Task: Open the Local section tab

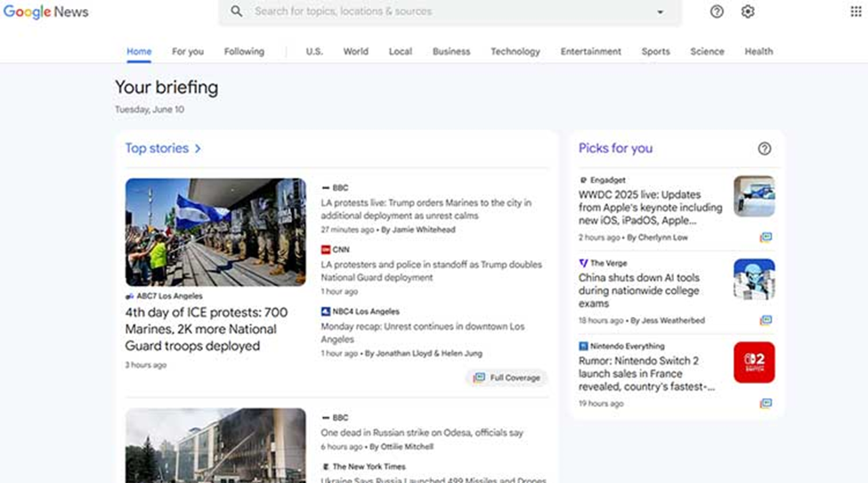Action: (x=401, y=52)
